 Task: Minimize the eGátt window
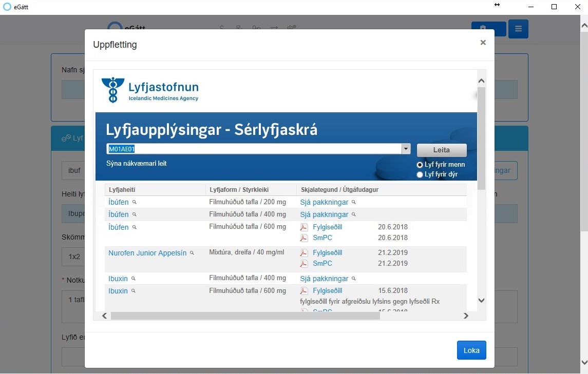(x=531, y=7)
